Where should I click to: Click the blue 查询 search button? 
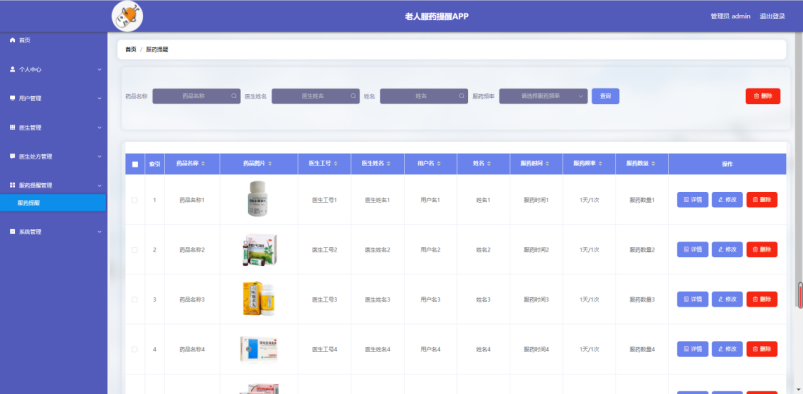coord(605,96)
